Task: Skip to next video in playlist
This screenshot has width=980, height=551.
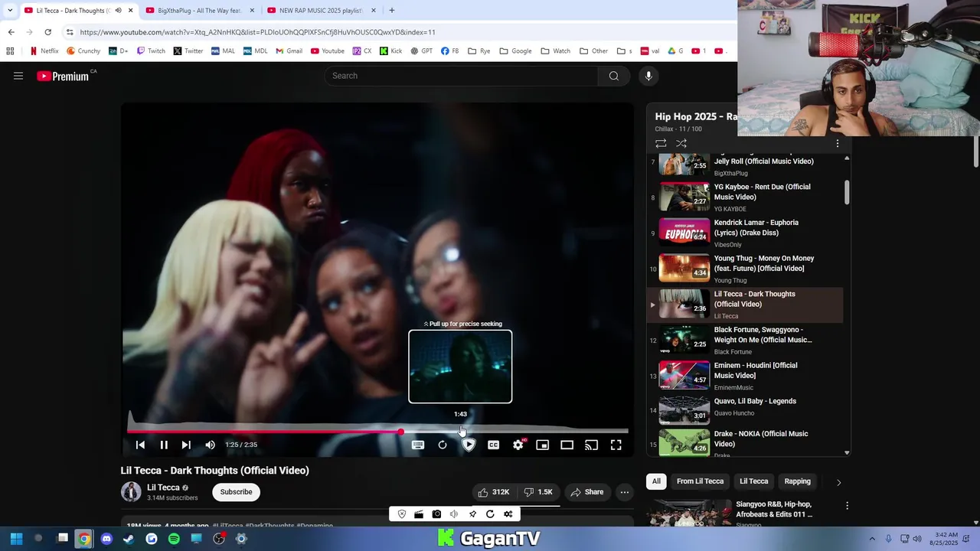Action: 186,445
